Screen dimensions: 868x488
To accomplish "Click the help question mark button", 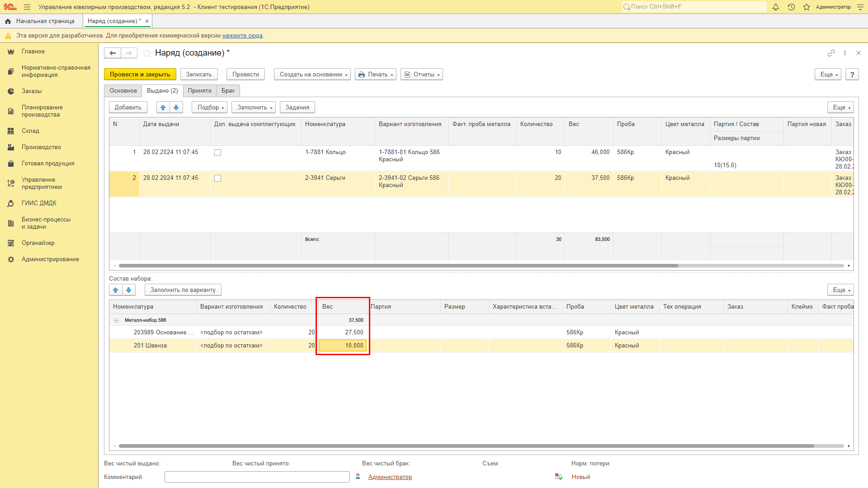I will point(852,74).
